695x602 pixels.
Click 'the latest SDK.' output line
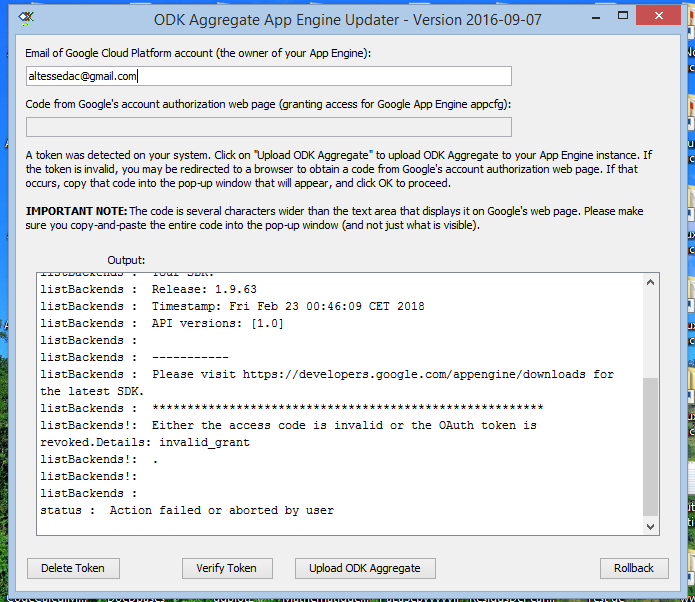[x=92, y=391]
